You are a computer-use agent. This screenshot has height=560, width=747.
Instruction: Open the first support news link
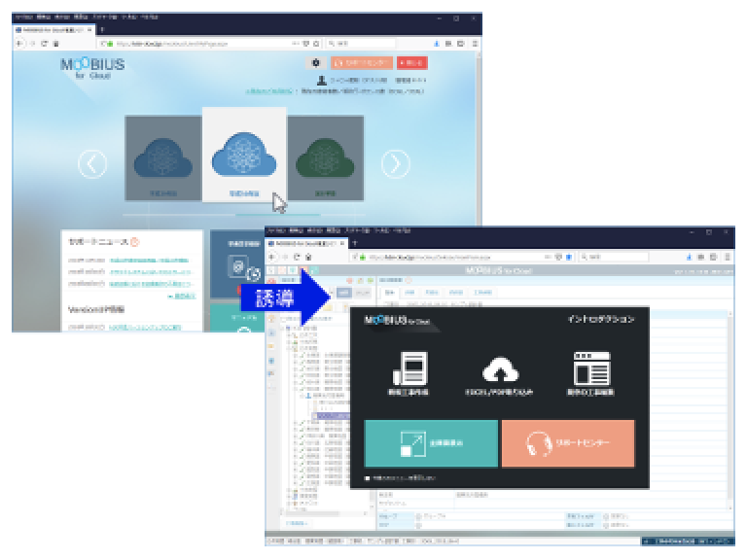[149, 261]
